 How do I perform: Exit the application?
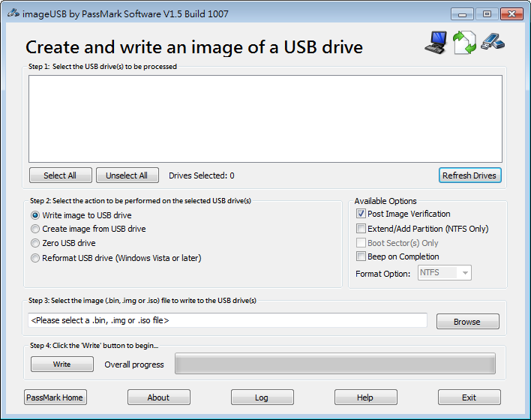(x=469, y=397)
